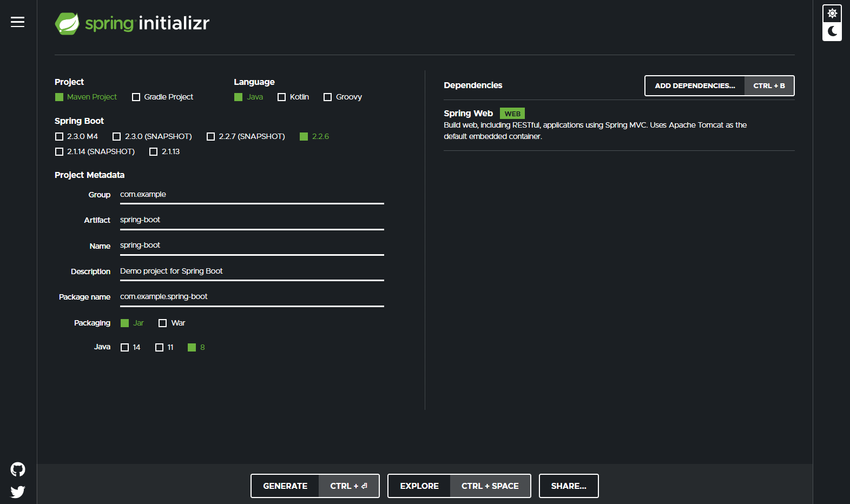The image size is (850, 504).
Task: Select Gradle Project option
Action: [x=162, y=97]
